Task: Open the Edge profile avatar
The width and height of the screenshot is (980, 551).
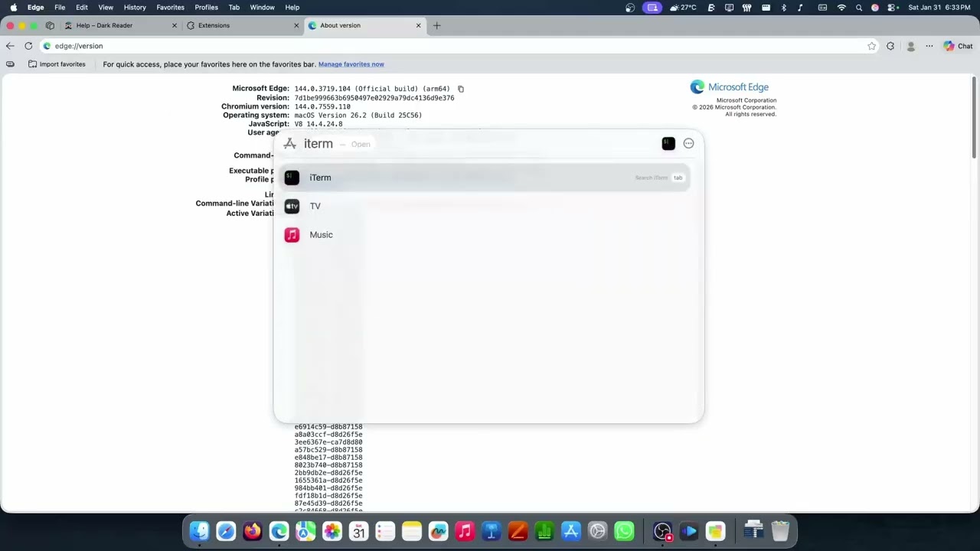Action: [910, 46]
